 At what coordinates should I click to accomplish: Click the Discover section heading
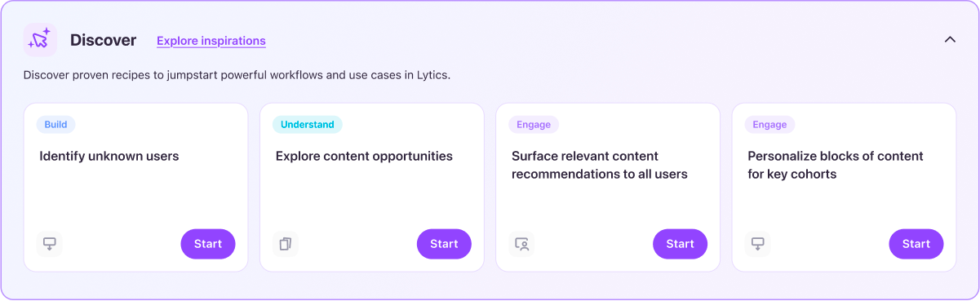[103, 40]
